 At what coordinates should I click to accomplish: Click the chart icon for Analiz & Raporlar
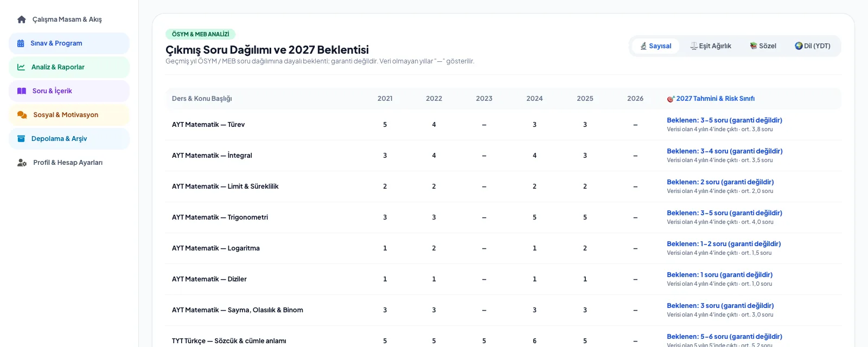[21, 67]
